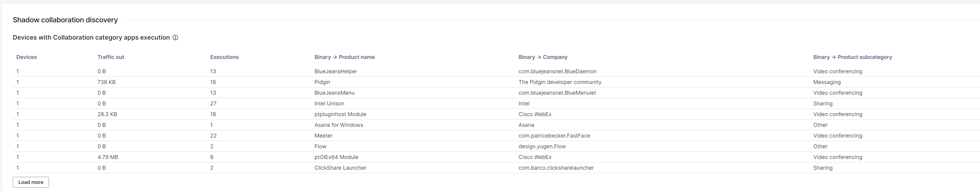Click the BlueJeansMenu row entry
Viewport: 980px width, 192px height.
click(x=334, y=93)
